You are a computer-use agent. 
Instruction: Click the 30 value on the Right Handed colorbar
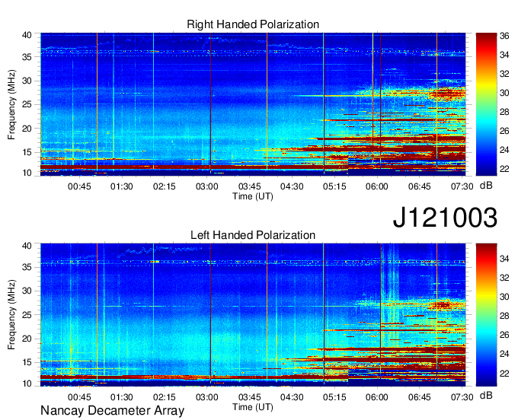click(504, 93)
